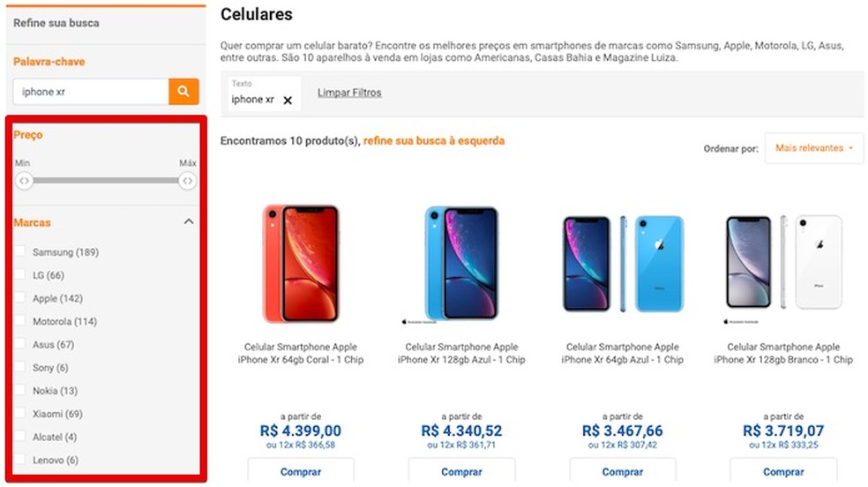Open the 'Mais relevantes' sort dropdown
This screenshot has height=487, width=868.
(x=813, y=147)
